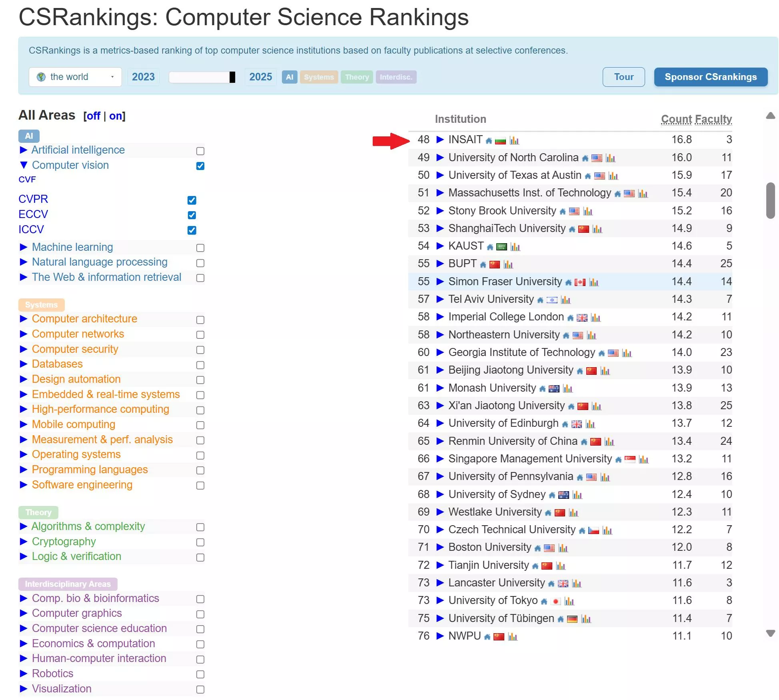
Task: Open the 'the world' region dropdown
Action: click(x=75, y=77)
